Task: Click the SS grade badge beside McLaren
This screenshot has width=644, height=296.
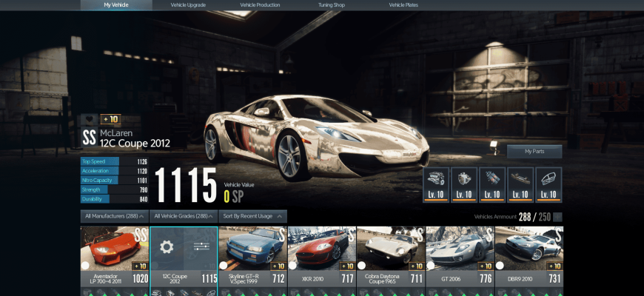Action: (89, 138)
